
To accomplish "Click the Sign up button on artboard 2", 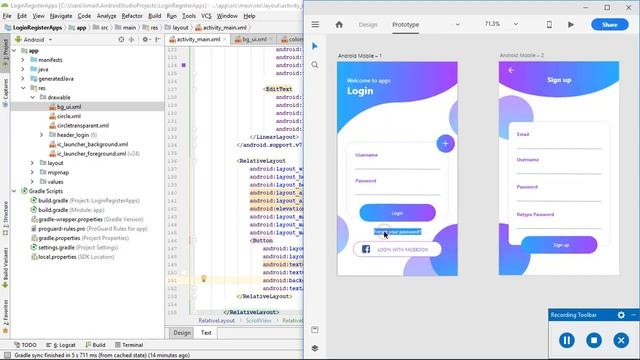I will coord(559,244).
